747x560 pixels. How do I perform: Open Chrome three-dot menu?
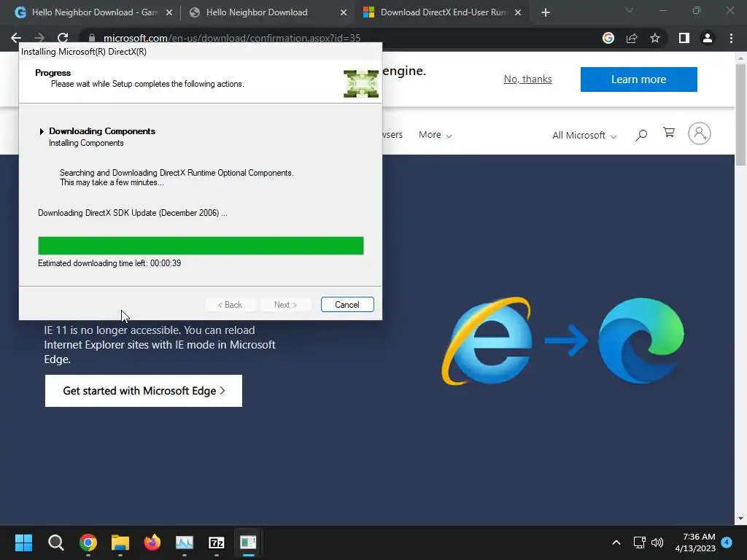tap(731, 38)
